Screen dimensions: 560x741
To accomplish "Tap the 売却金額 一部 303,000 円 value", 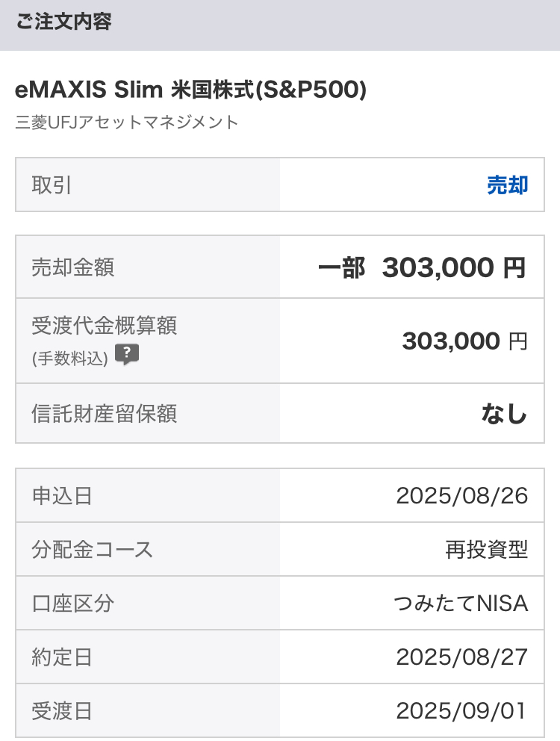I will (x=422, y=267).
